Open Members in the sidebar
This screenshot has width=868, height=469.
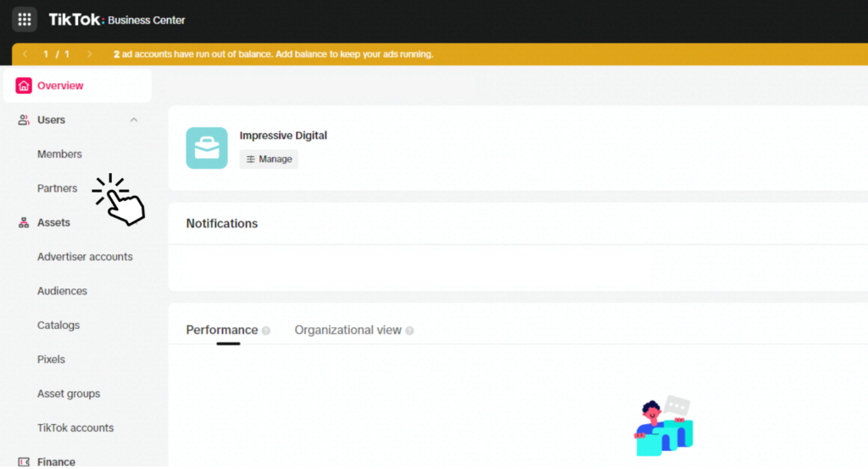click(x=59, y=154)
